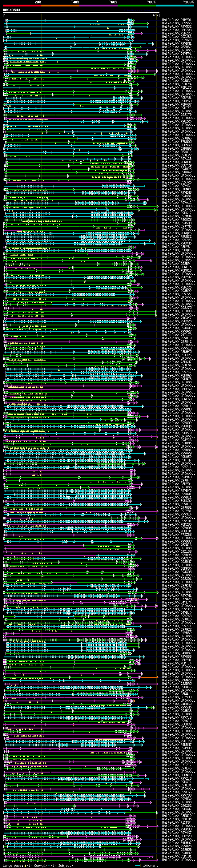Select the UniRef100_C9JIT9 entry
Image resolution: width=197 pixels, height=868 pixels.
(x=176, y=115)
